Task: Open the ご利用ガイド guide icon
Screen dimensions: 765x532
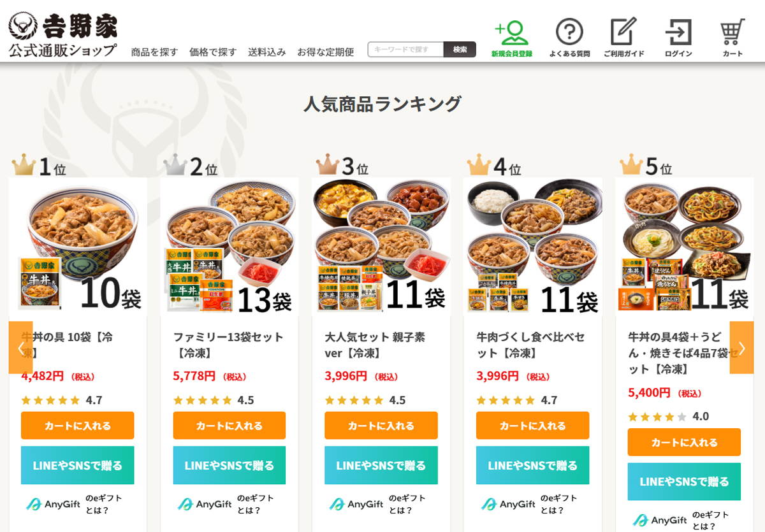Action: click(x=623, y=38)
